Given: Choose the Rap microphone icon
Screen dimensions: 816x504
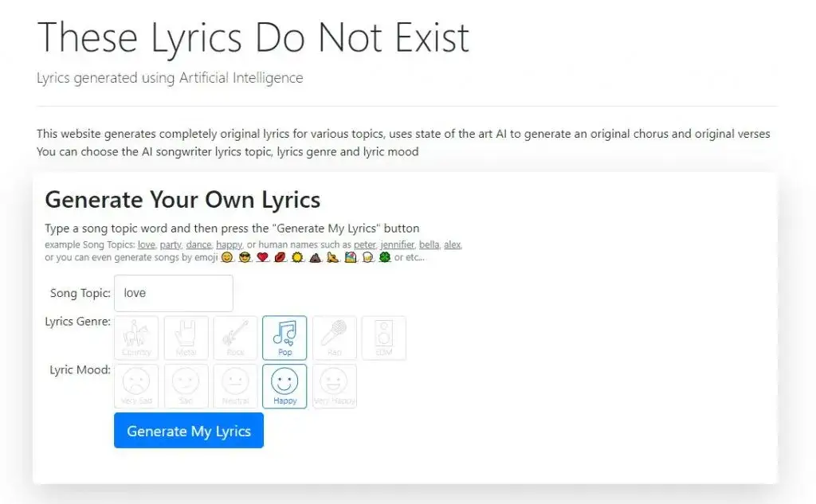Looking at the screenshot, I should click(x=334, y=338).
